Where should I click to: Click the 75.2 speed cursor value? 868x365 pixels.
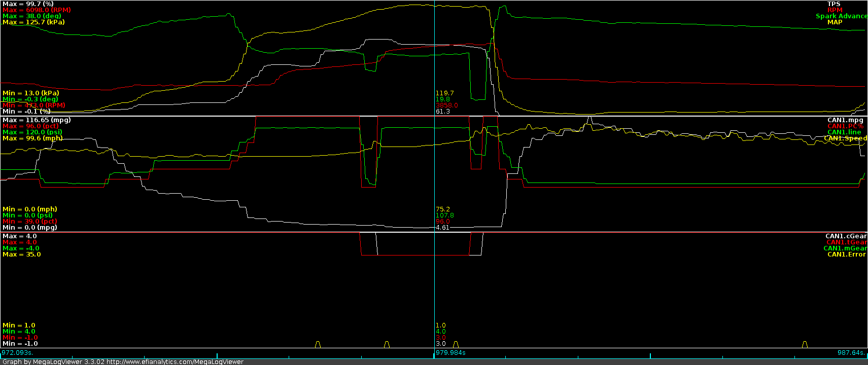[442, 209]
